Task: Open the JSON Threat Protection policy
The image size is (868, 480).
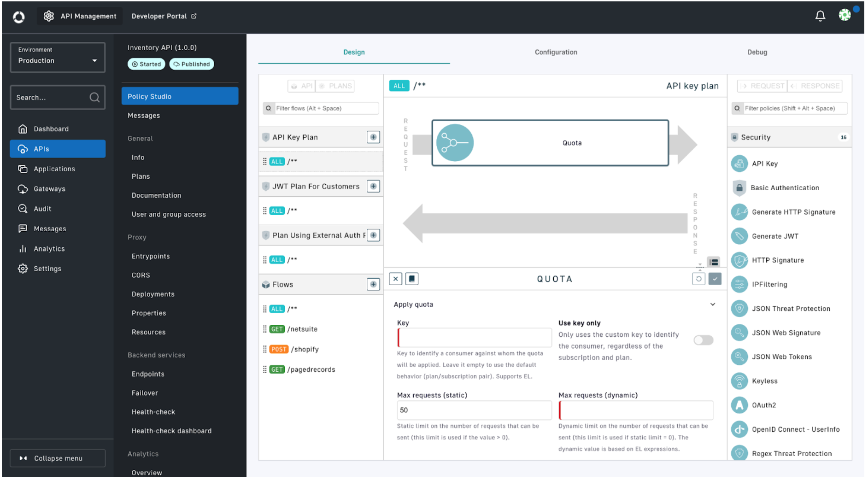Action: tap(791, 309)
